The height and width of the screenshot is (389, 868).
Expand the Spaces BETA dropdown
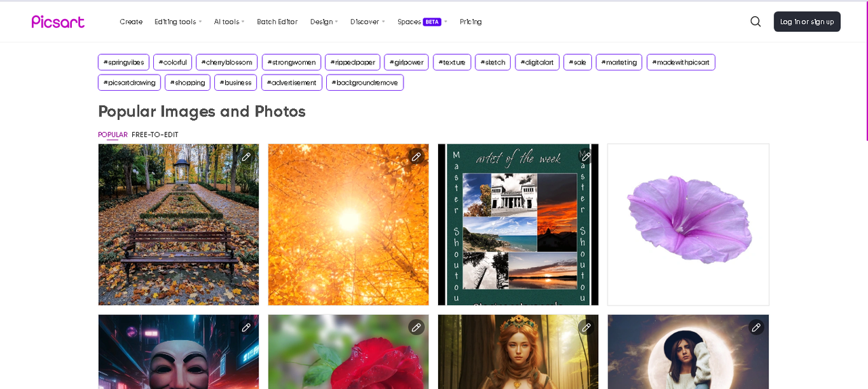(422, 22)
